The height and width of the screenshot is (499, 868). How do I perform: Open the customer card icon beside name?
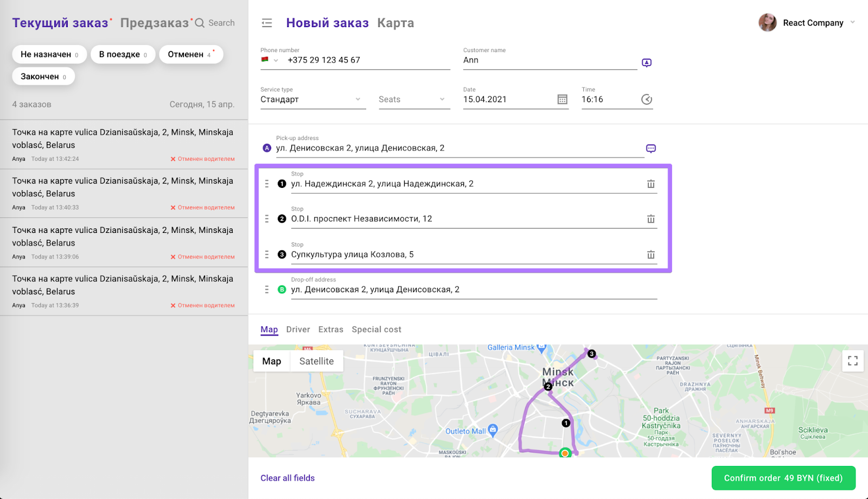point(646,63)
